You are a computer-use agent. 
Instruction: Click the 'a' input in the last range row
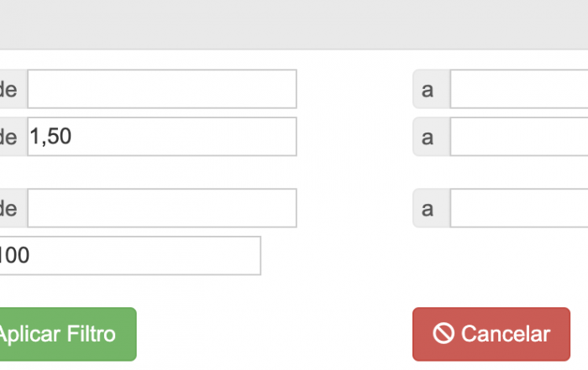519,208
